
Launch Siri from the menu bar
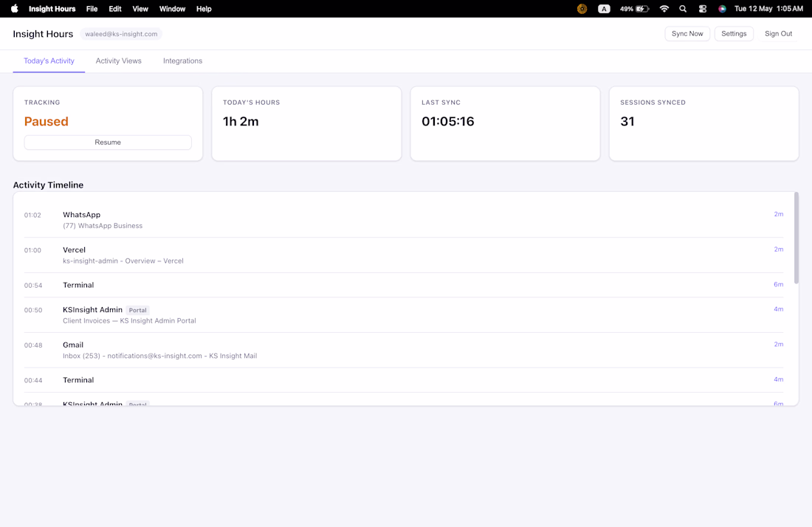(723, 9)
